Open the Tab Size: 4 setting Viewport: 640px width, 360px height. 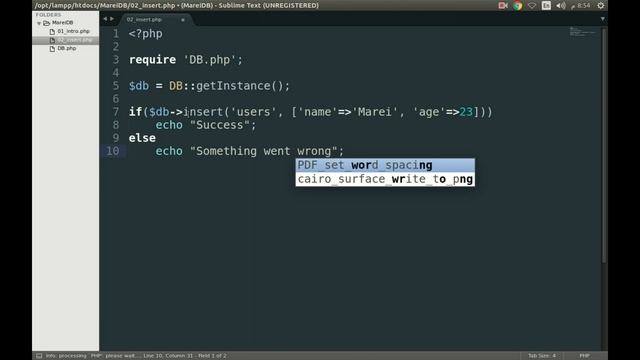[542, 356]
